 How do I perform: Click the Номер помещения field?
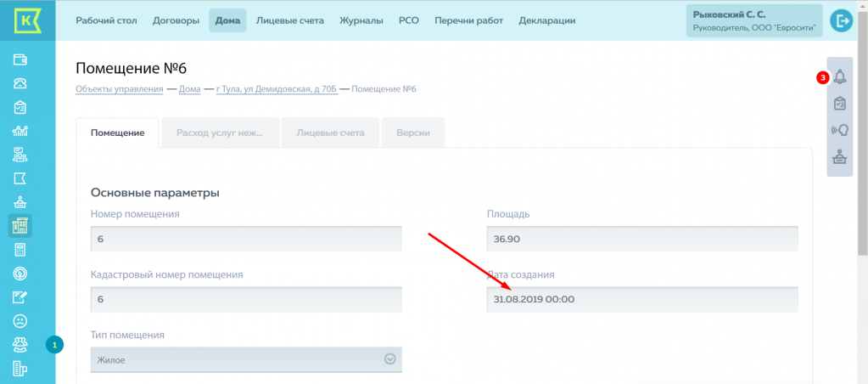pyautogui.click(x=246, y=239)
